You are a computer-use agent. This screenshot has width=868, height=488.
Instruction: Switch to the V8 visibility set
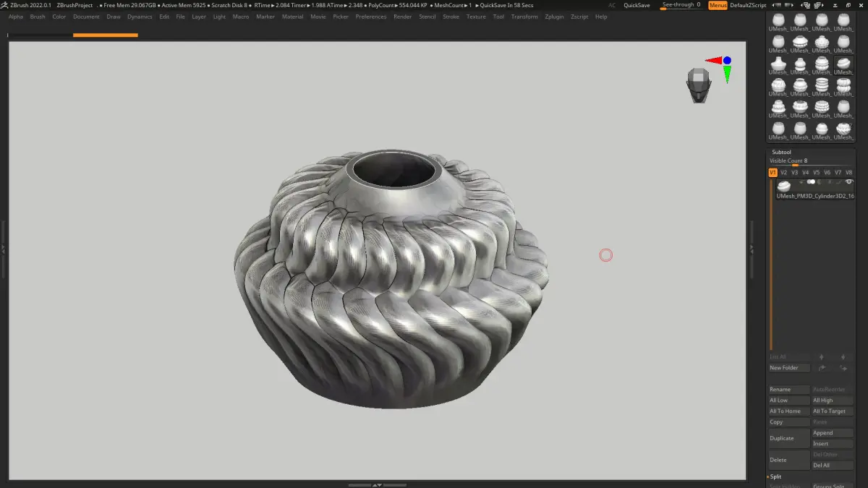[x=848, y=173]
